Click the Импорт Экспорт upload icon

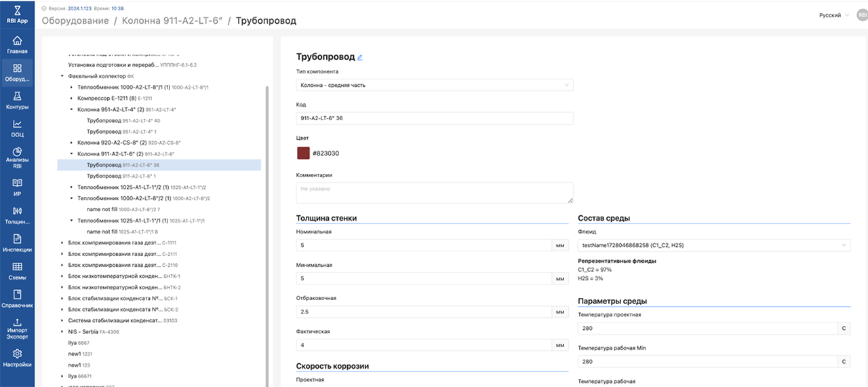click(17, 322)
